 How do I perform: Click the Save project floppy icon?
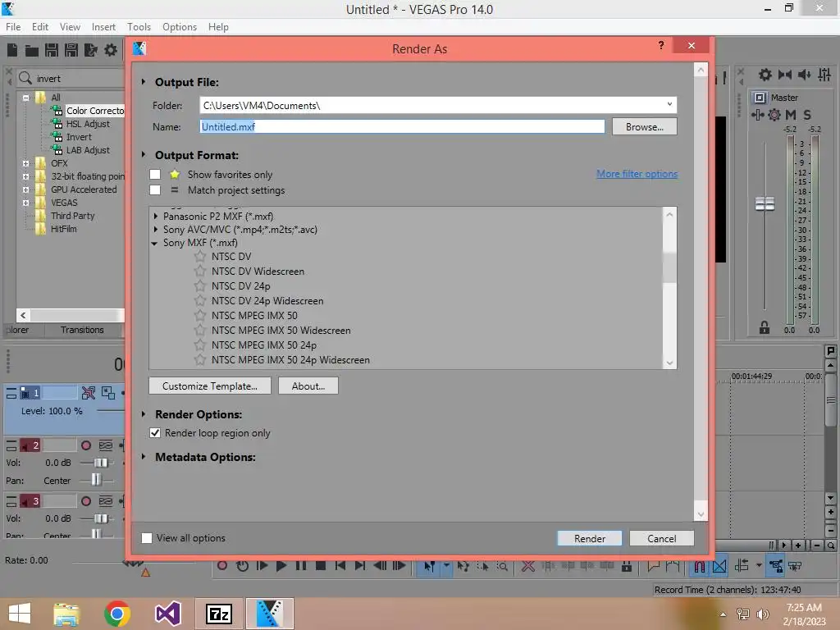[x=52, y=50]
